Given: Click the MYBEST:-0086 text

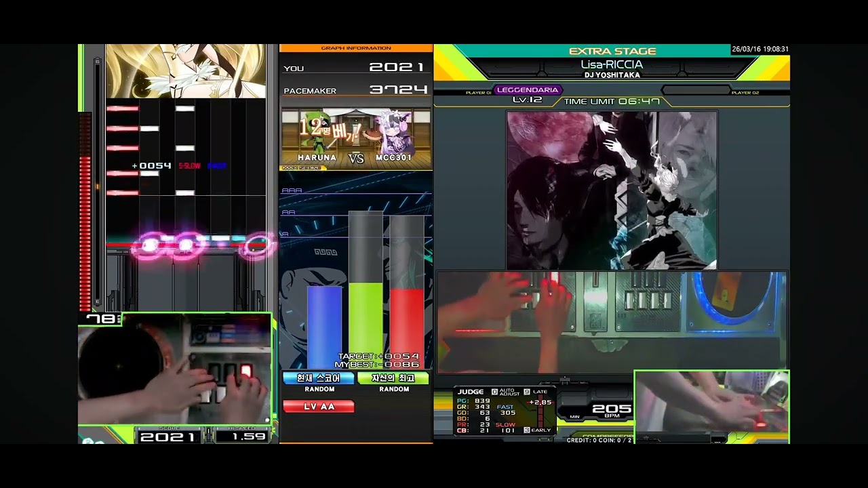Looking at the screenshot, I should click(x=377, y=365).
